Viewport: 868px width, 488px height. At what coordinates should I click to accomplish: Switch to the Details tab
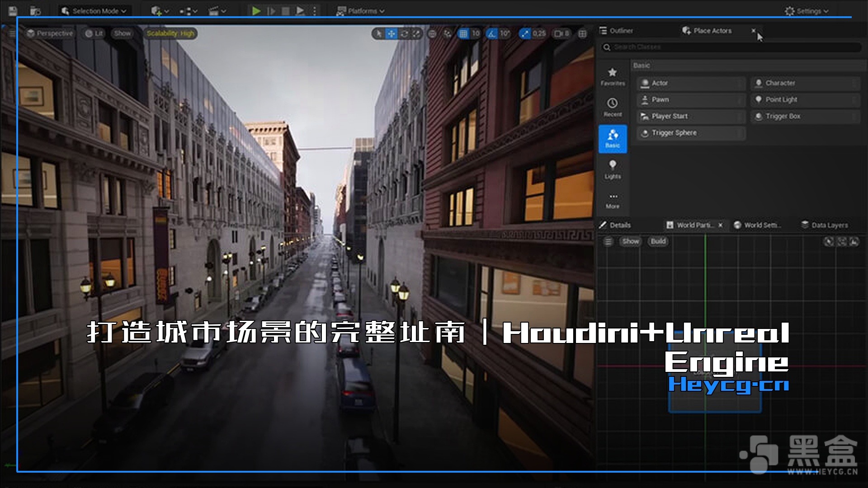pos(615,225)
